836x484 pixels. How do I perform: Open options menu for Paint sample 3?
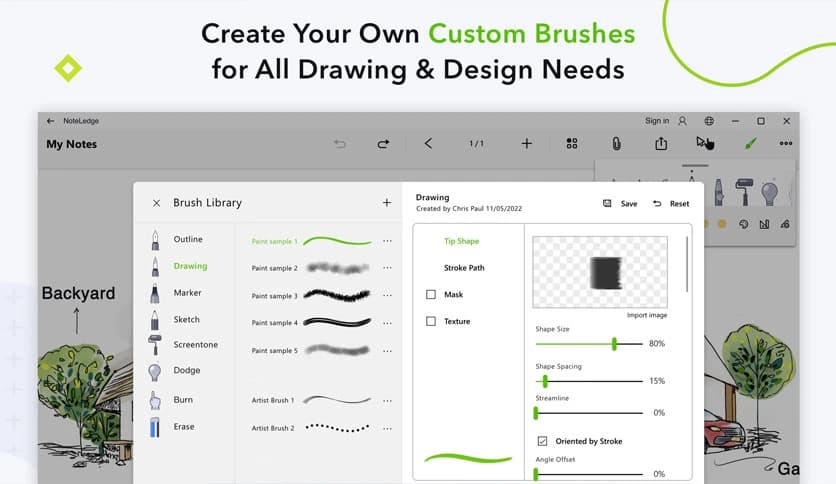tap(387, 296)
